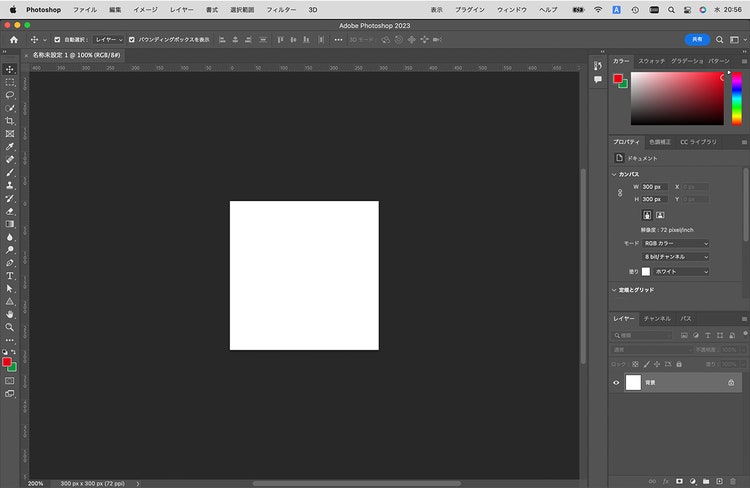Open the ファイル menu

tap(85, 10)
